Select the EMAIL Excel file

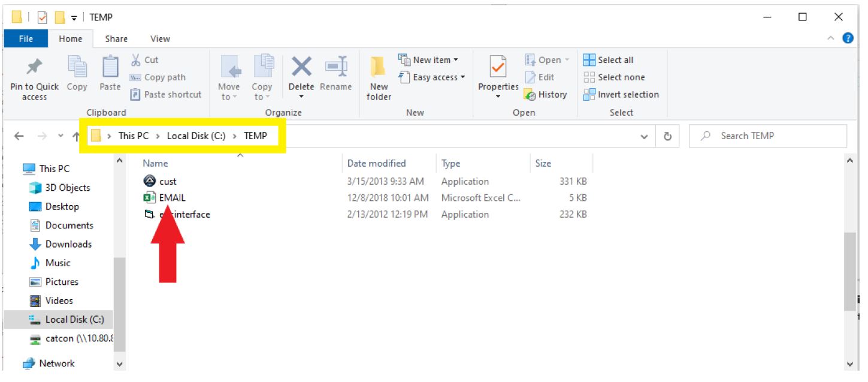172,198
